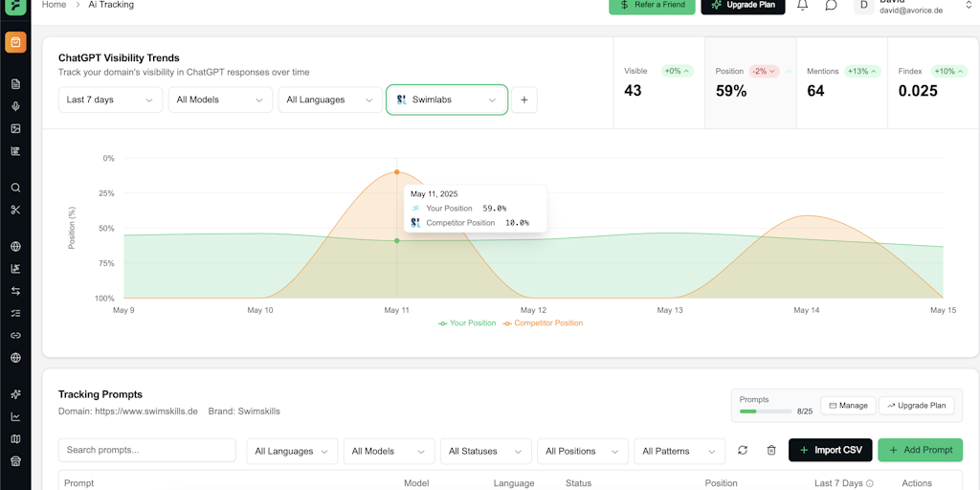Viewport: 980px width, 490px height.
Task: Toggle the Your Position legend series
Action: [467, 323]
